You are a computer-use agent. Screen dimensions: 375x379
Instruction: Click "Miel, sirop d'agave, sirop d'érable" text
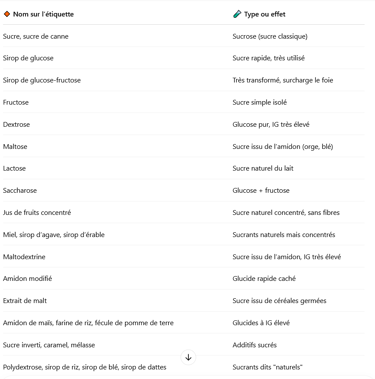point(54,235)
